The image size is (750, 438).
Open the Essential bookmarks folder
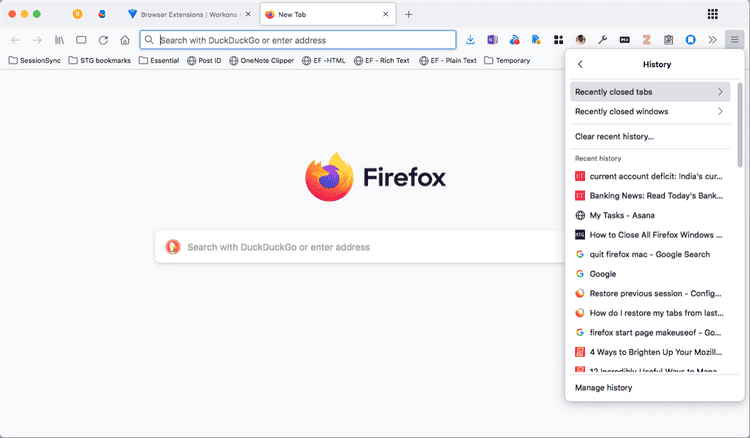click(159, 61)
